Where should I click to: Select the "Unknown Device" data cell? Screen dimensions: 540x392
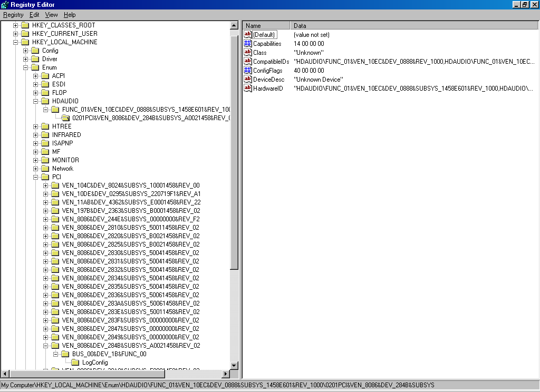click(318, 80)
